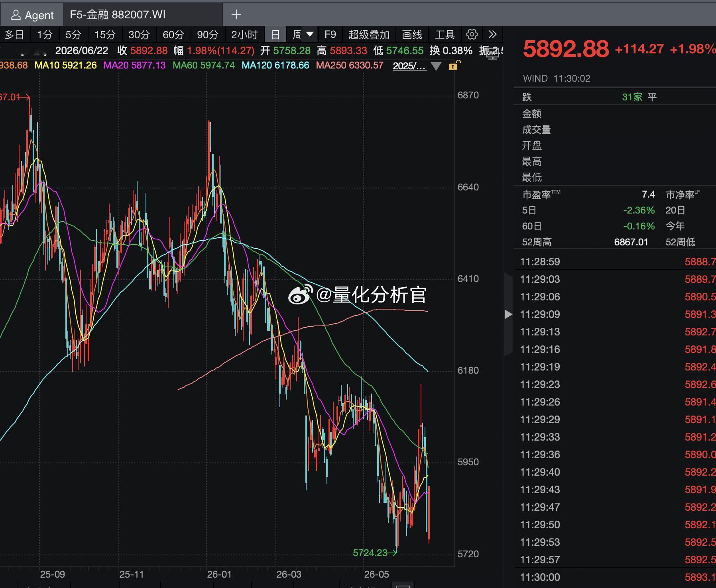Click the 5950 price axis label
Viewport: 716px width, 588px height.
tap(468, 462)
